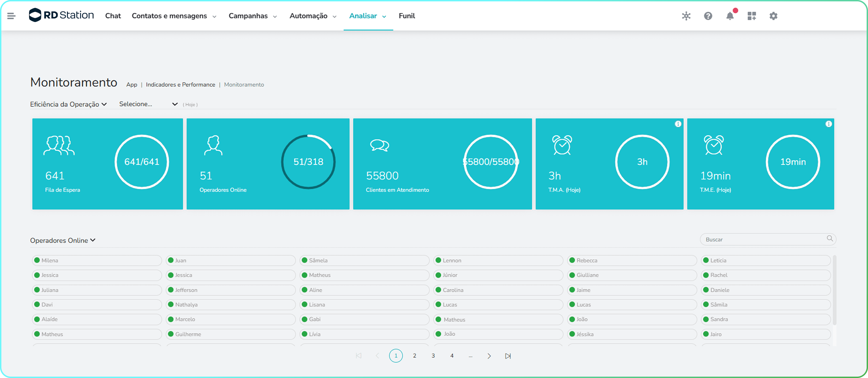Click the Monitoramento breadcrumb

[x=244, y=85]
